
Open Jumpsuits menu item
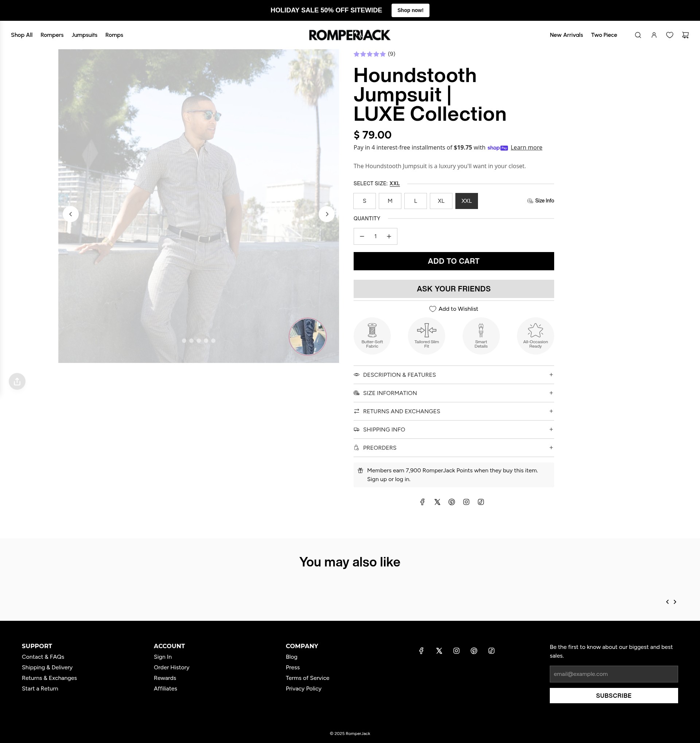coord(85,35)
